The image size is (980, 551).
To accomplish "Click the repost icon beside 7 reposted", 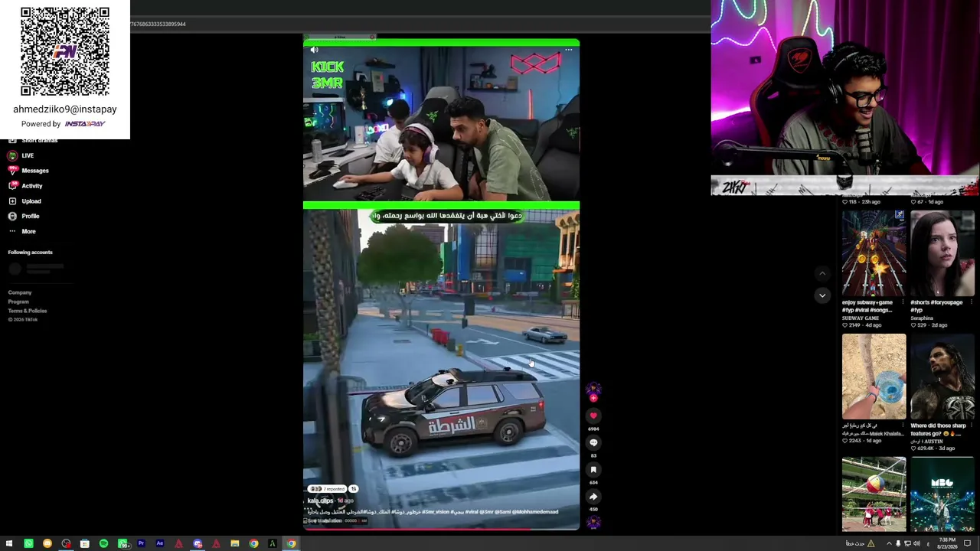I will pyautogui.click(x=353, y=488).
